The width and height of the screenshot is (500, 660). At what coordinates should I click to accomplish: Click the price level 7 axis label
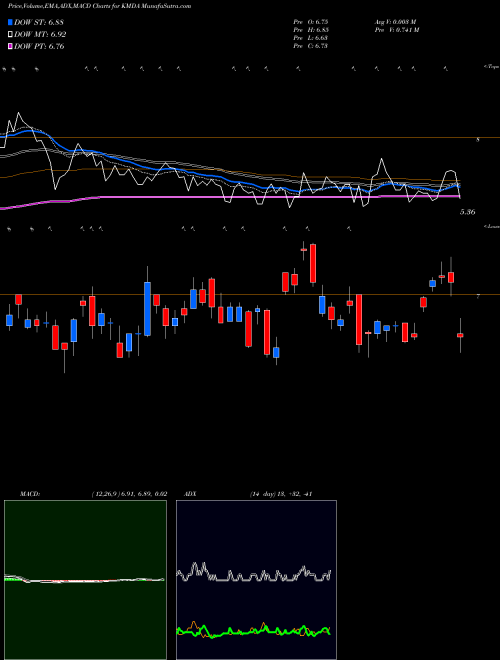coord(478,297)
